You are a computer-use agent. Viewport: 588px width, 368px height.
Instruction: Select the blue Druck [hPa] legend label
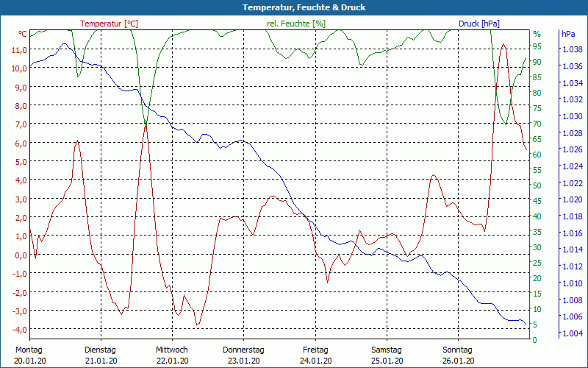point(478,24)
